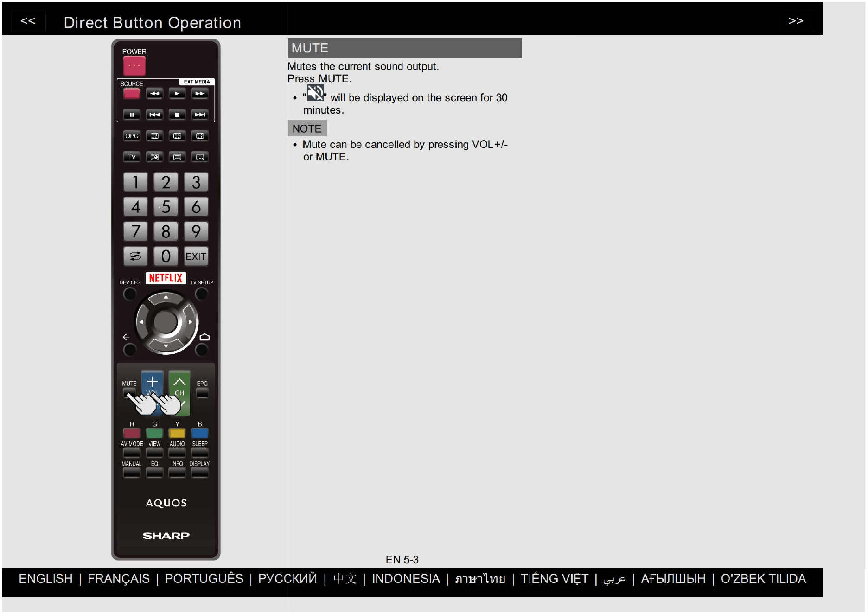Click the AV MODE button on the remote

[x=132, y=453]
